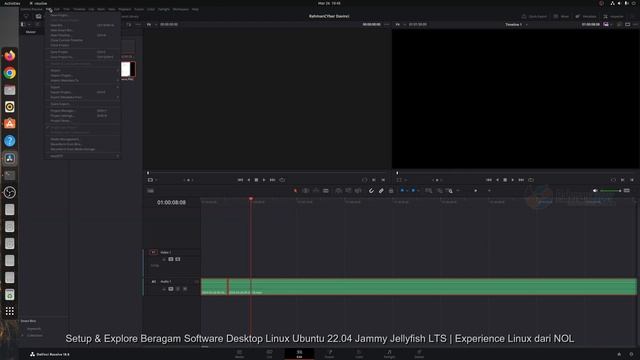Toggle Loop in the timeline viewer
This screenshot has width=640, height=360.
(531, 180)
